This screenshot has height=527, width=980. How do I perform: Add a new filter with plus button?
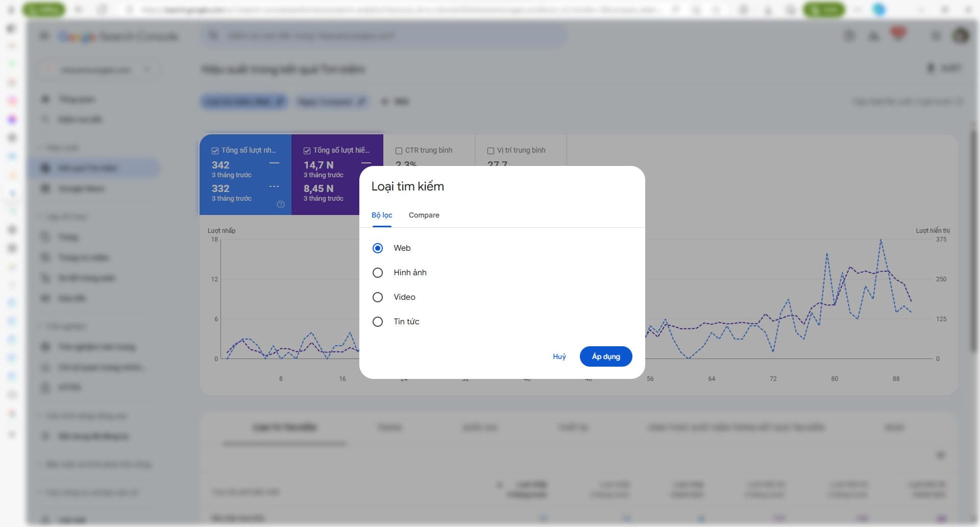click(x=395, y=102)
